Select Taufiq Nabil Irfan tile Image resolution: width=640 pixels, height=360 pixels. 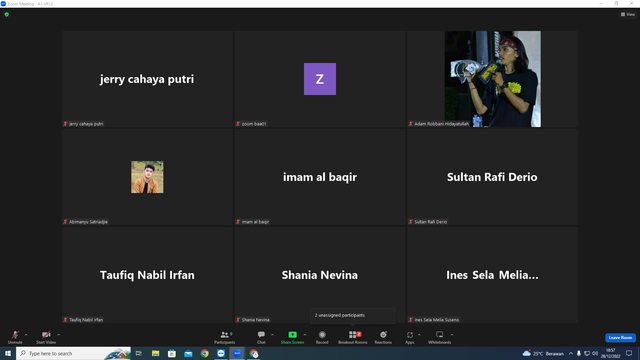pyautogui.click(x=147, y=275)
